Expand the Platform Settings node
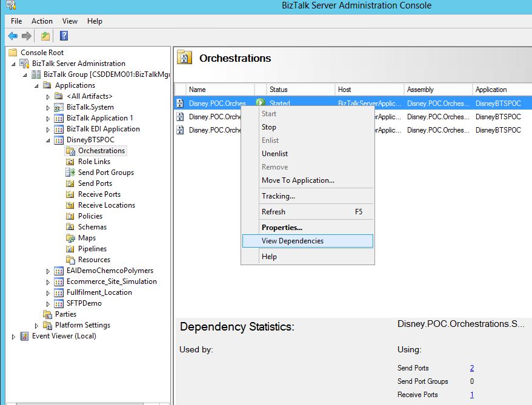532x405 pixels. coord(36,326)
